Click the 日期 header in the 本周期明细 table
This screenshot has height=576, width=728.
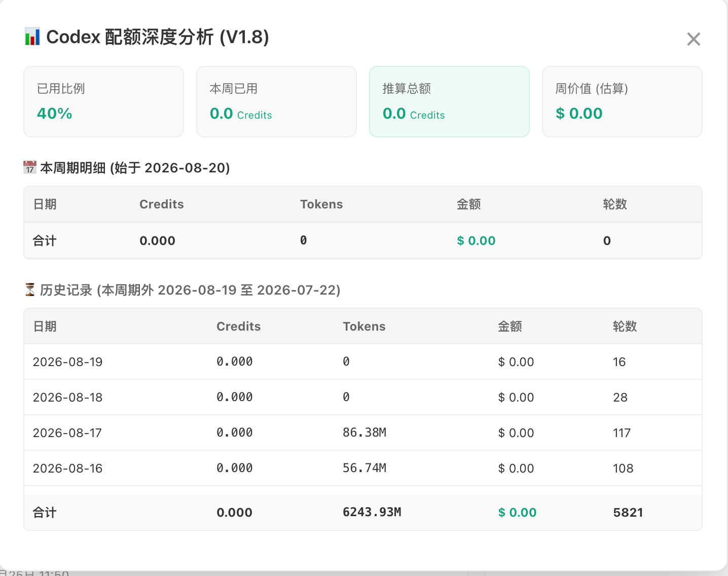pos(45,204)
